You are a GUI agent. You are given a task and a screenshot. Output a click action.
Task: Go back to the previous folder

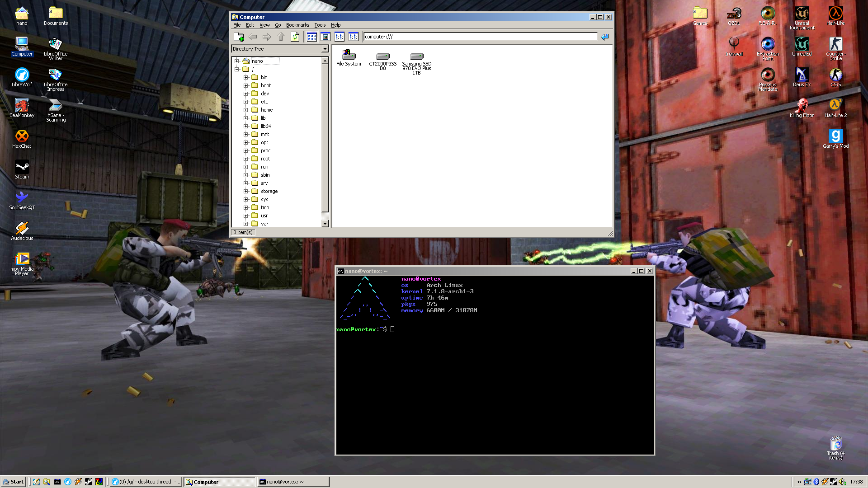(253, 37)
